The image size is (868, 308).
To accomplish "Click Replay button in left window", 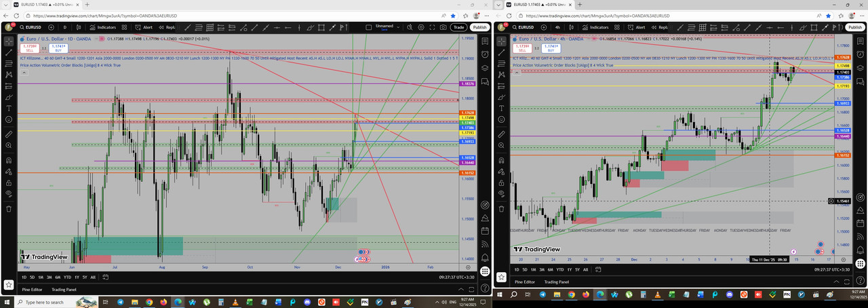I will [x=166, y=27].
